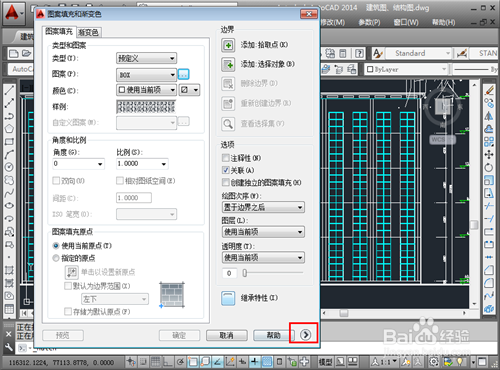This screenshot has height=370, width=500.
Task: Click the hatch pattern sample swatch
Action: (x=146, y=107)
